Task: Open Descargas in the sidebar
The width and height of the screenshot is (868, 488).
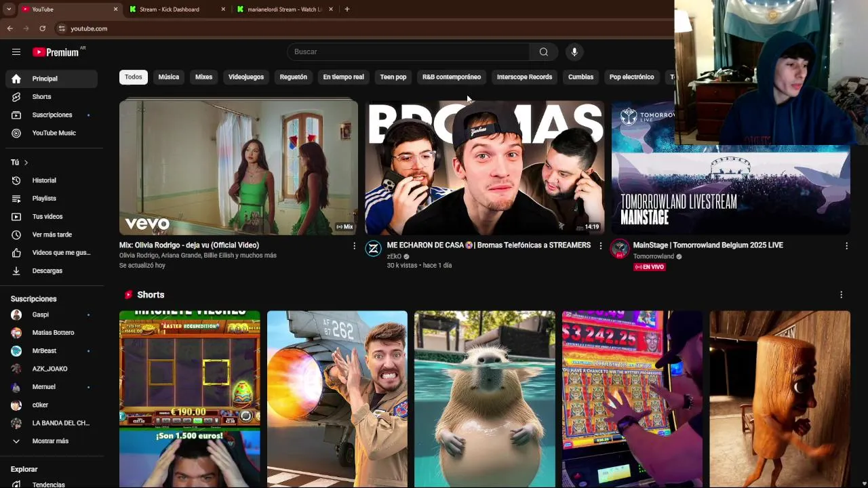Action: point(52,270)
